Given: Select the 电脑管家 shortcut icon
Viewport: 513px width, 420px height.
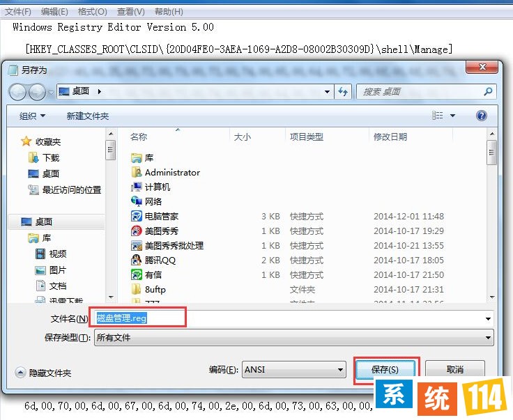Looking at the screenshot, I should tap(137, 216).
